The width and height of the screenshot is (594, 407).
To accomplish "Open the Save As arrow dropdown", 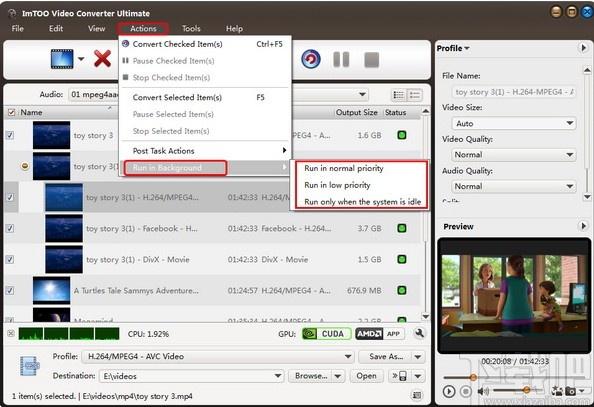I will (x=418, y=357).
